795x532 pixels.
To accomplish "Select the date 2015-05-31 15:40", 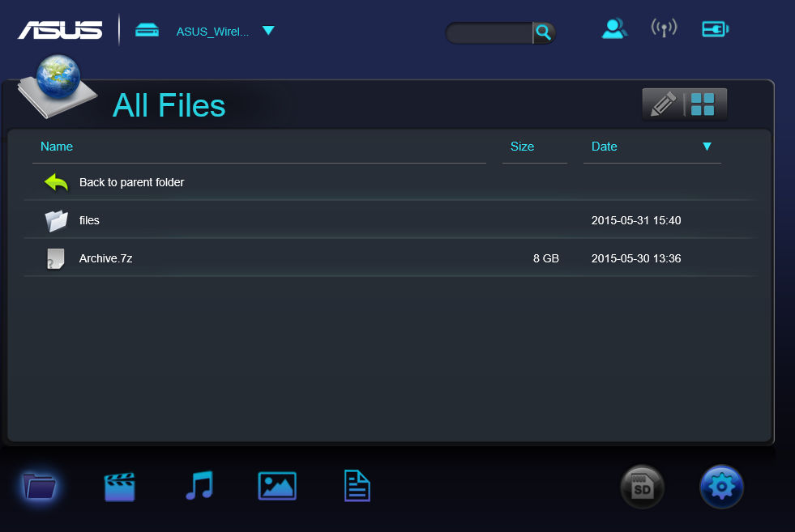I will 636,220.
